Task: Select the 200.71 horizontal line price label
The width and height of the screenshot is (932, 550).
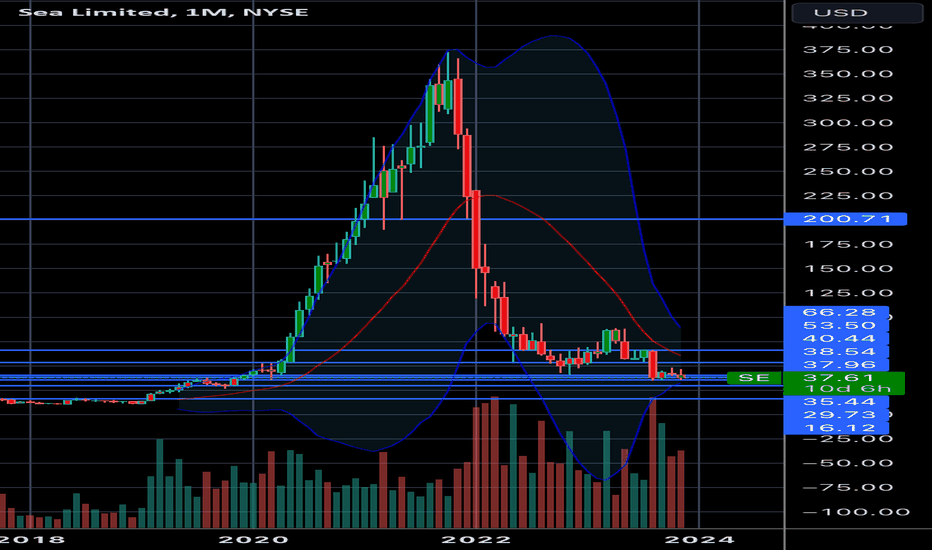Action: (845, 219)
